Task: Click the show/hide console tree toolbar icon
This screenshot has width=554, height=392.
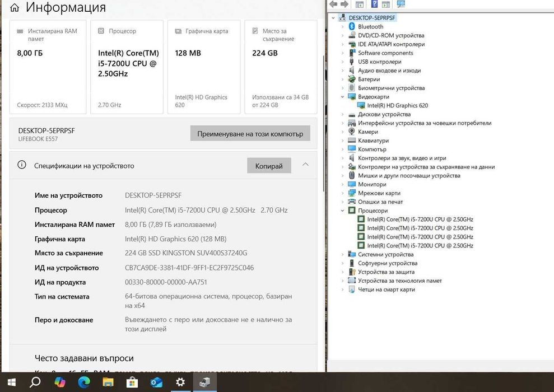Action: 359,4
